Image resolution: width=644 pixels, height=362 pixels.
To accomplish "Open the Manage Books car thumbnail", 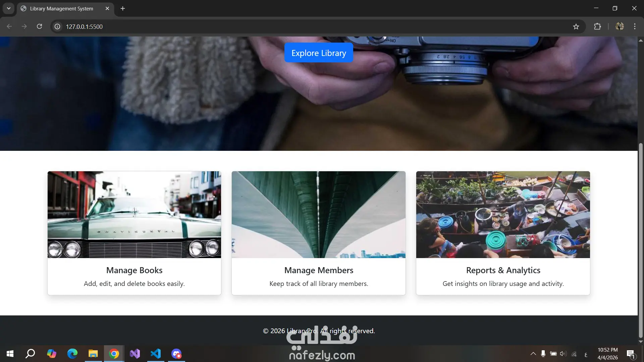I will click(x=134, y=215).
